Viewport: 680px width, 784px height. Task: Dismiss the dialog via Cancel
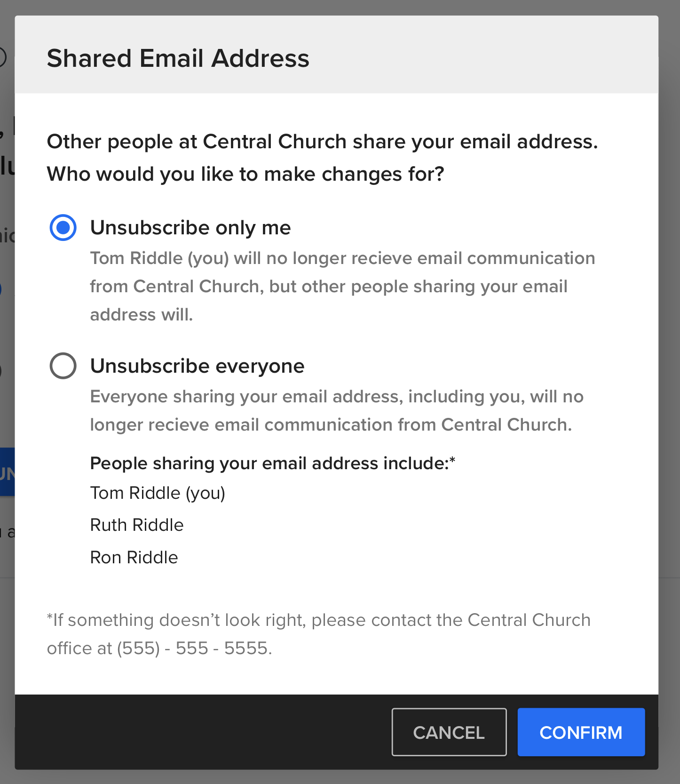(449, 732)
